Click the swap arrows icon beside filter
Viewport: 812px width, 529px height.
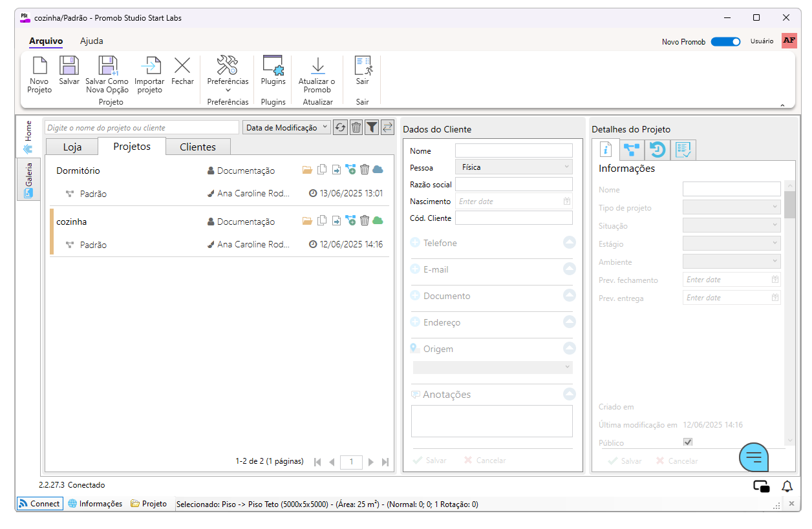(x=387, y=127)
